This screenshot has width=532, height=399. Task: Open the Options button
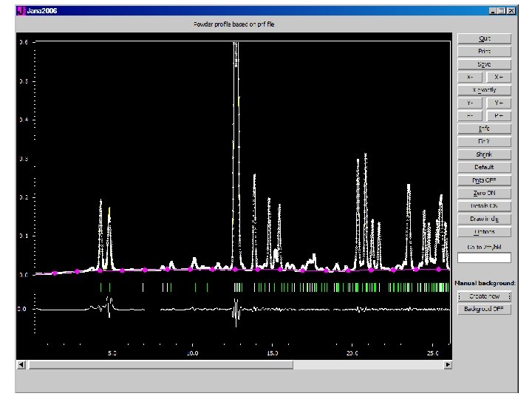484,232
